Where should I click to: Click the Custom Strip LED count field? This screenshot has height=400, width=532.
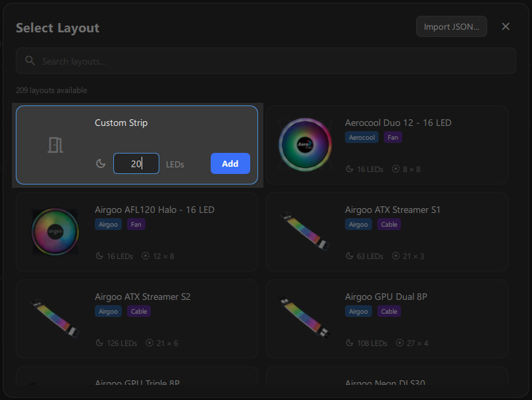(x=136, y=163)
